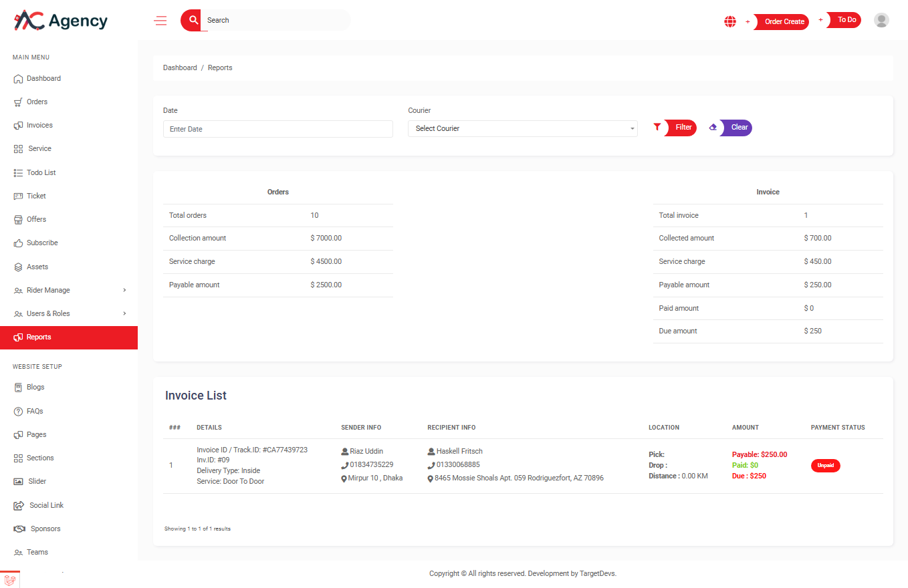The width and height of the screenshot is (908, 588).
Task: Click the Dashboard home icon in sidebar
Action: point(19,79)
